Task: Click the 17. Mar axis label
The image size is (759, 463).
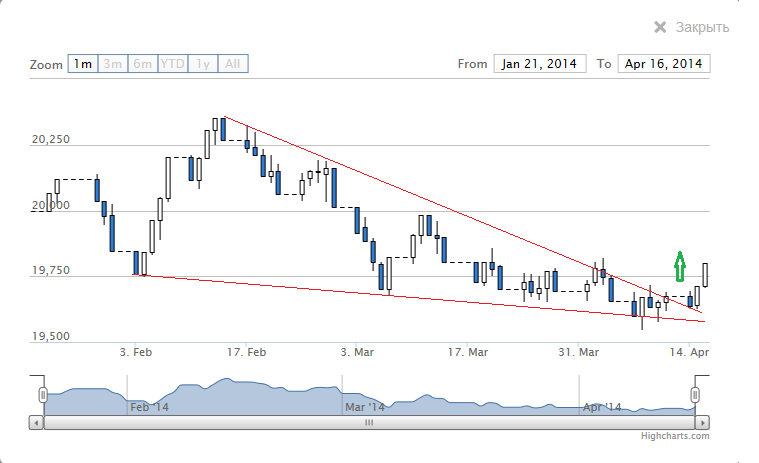Action: coord(468,352)
